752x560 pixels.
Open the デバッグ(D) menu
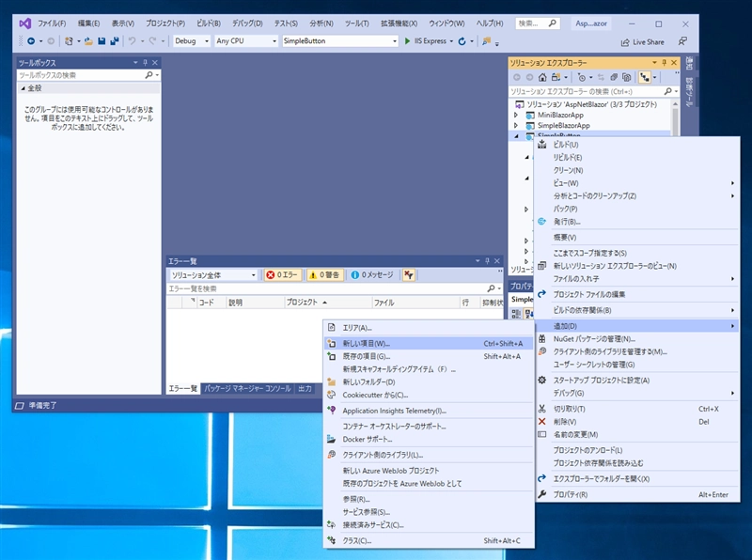(x=247, y=23)
